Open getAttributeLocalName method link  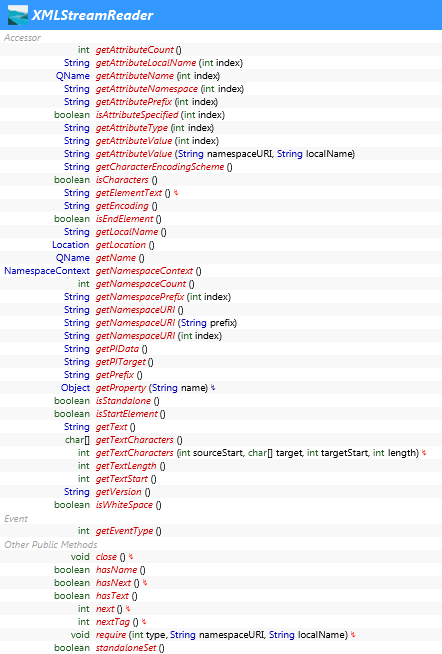tap(146, 63)
